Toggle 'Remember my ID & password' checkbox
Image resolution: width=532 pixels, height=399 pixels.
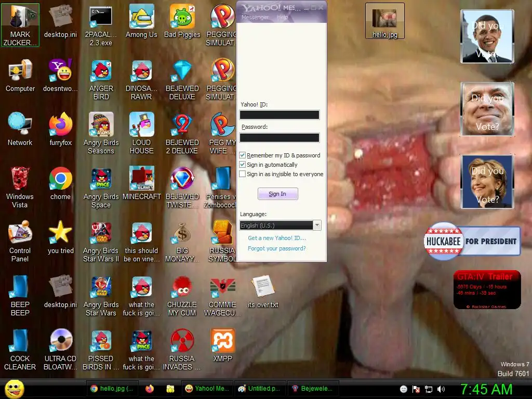click(x=242, y=155)
